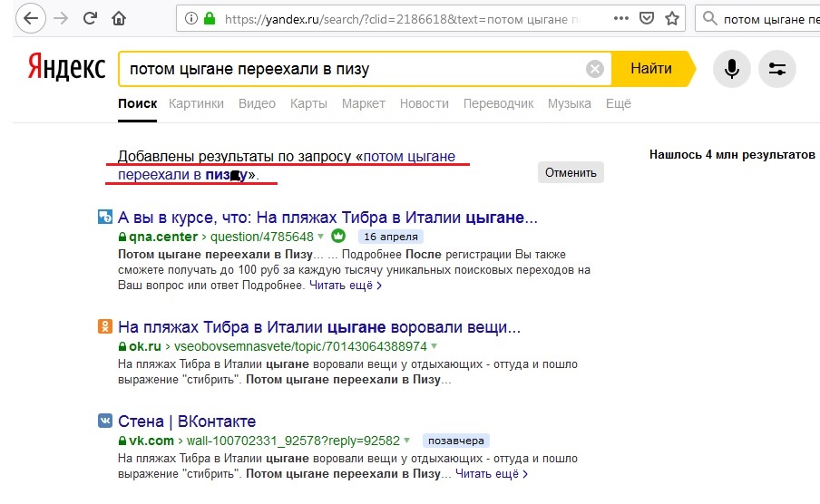This screenshot has height=504, width=820.
Task: Click the Отменить button
Action: (571, 172)
